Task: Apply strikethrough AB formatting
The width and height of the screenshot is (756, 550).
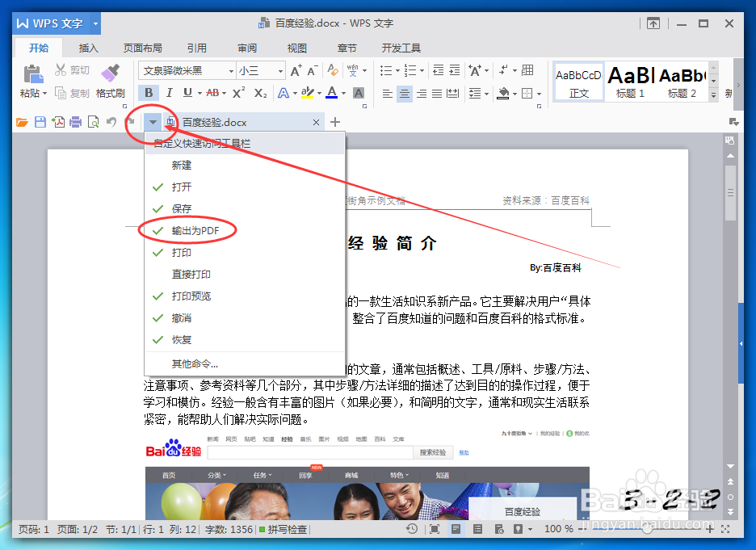Action: pos(212,93)
